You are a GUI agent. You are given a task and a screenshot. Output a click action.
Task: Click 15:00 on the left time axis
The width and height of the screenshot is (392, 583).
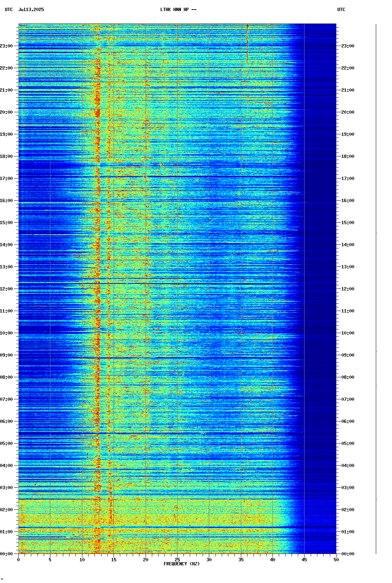(6, 223)
